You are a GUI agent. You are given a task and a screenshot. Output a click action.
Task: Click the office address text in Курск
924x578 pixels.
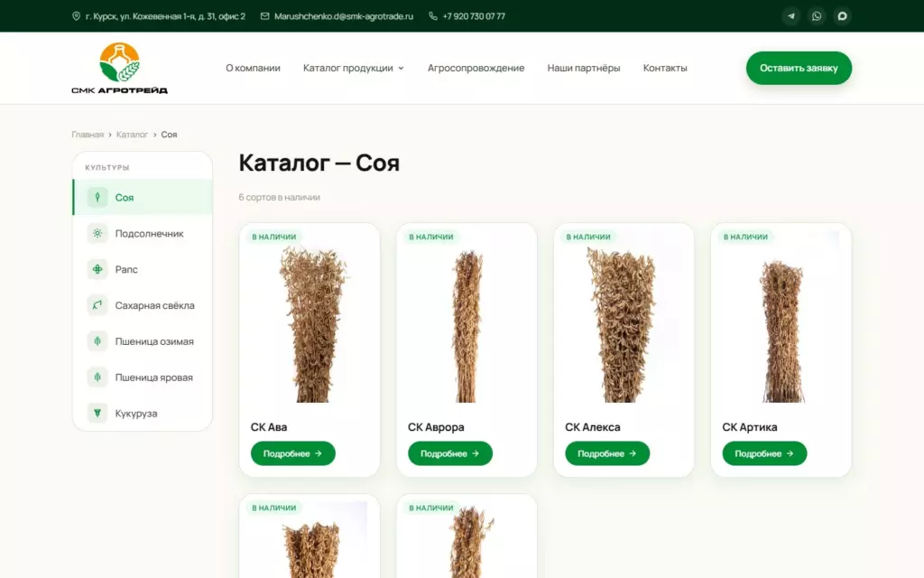[166, 16]
